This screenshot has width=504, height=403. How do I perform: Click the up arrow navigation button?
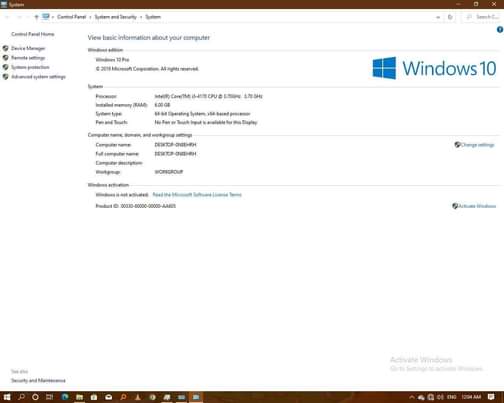36,17
